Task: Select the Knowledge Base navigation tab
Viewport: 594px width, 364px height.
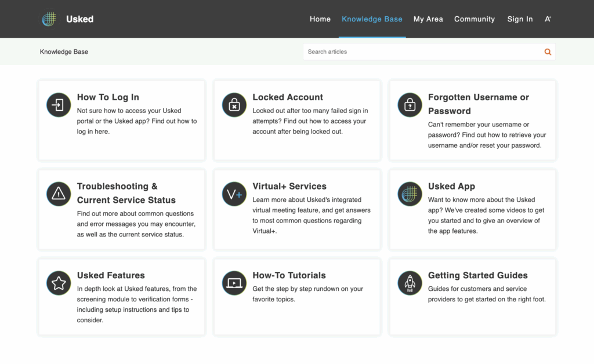Action: [x=372, y=19]
